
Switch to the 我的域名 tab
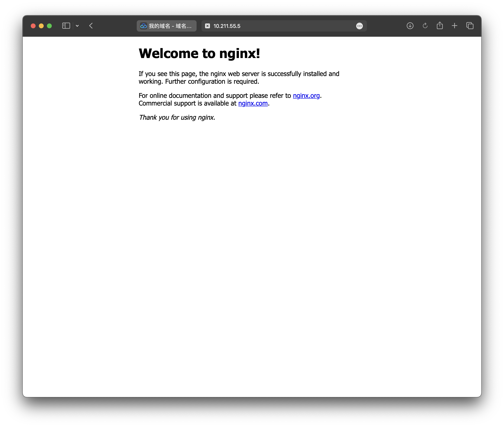[167, 26]
